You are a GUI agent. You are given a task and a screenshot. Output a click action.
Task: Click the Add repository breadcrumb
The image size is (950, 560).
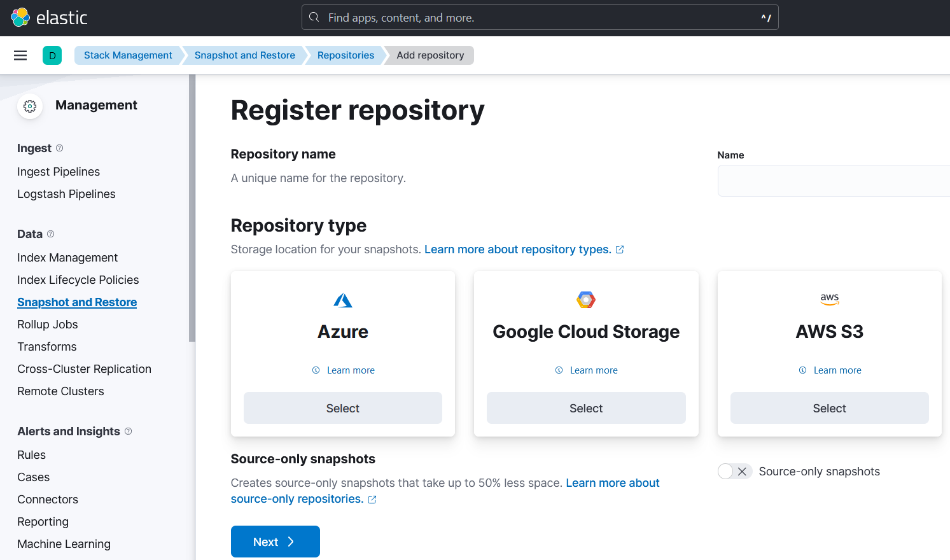[x=431, y=55]
